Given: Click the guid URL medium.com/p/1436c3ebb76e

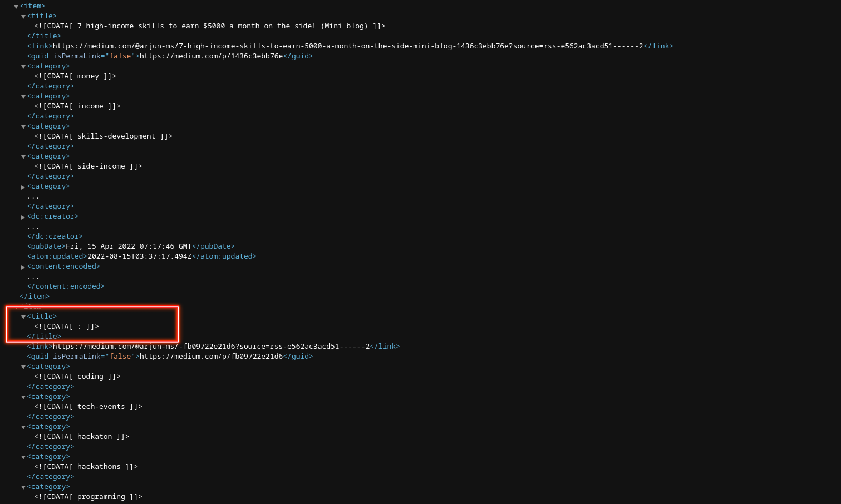Looking at the screenshot, I should [214, 56].
